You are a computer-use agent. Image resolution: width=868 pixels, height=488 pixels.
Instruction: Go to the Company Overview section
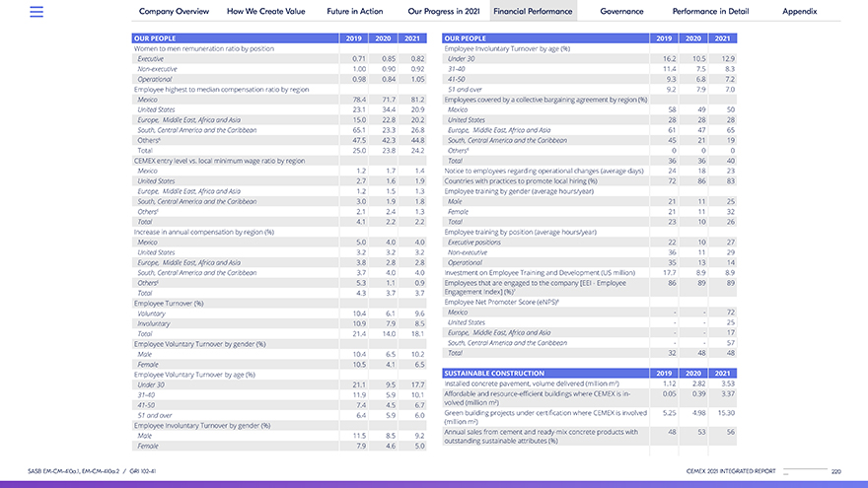coord(174,12)
